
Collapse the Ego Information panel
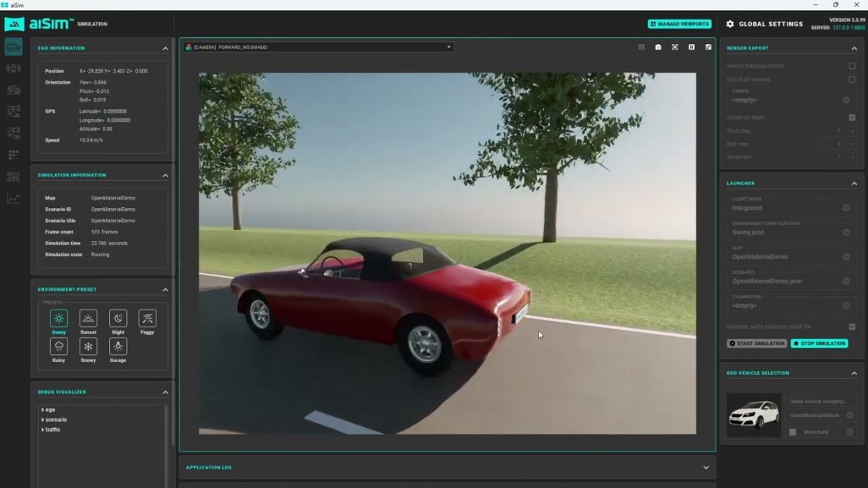(165, 48)
